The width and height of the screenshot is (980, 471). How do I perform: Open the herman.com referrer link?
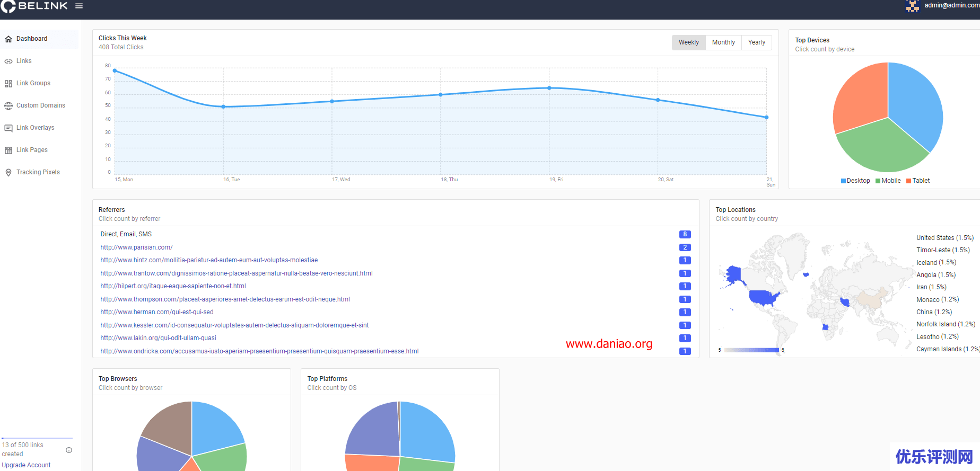click(157, 312)
